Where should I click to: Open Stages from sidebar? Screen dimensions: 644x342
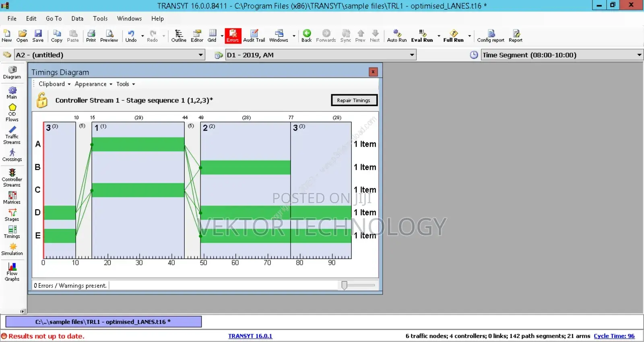(12, 215)
